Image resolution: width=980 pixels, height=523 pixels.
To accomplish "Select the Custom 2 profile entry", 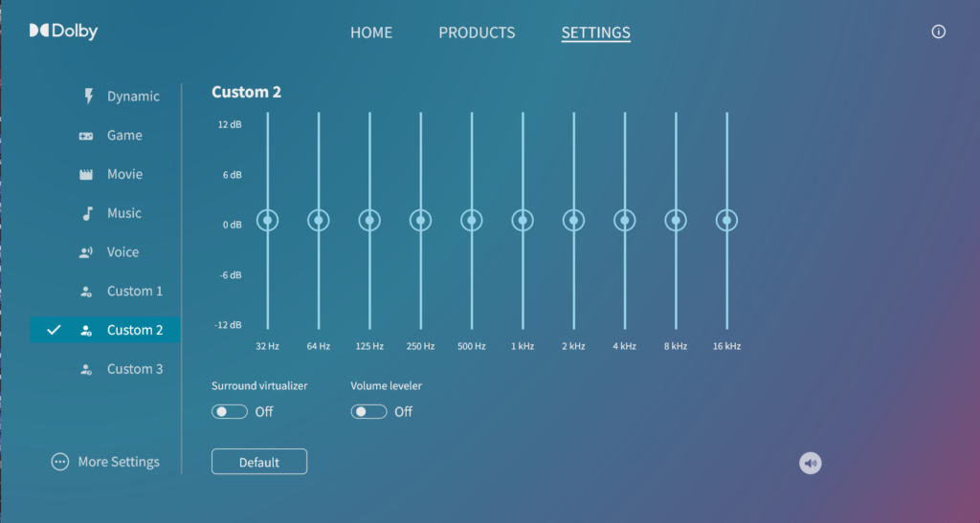I will 134,330.
